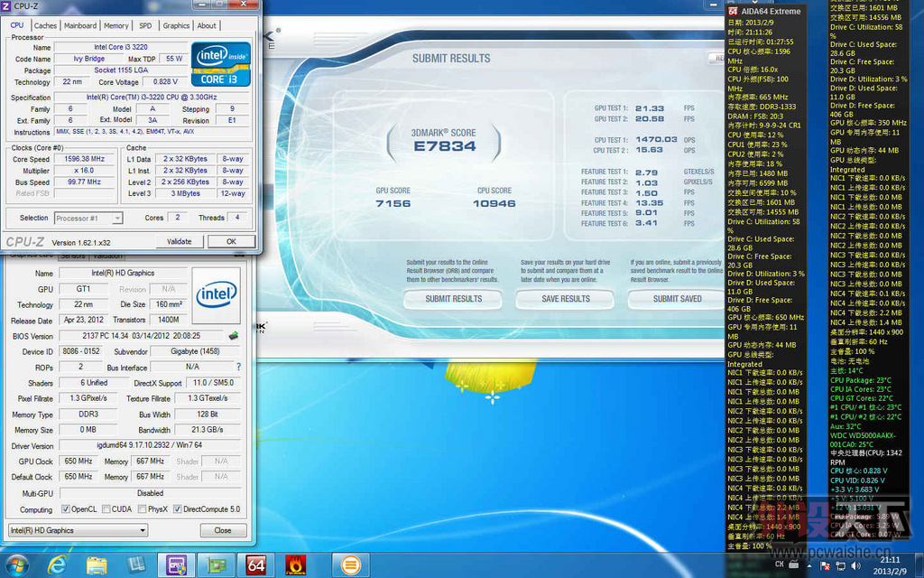The height and width of the screenshot is (578, 924).
Task: Switch to AIDA64 taskbar button
Action: (x=255, y=565)
